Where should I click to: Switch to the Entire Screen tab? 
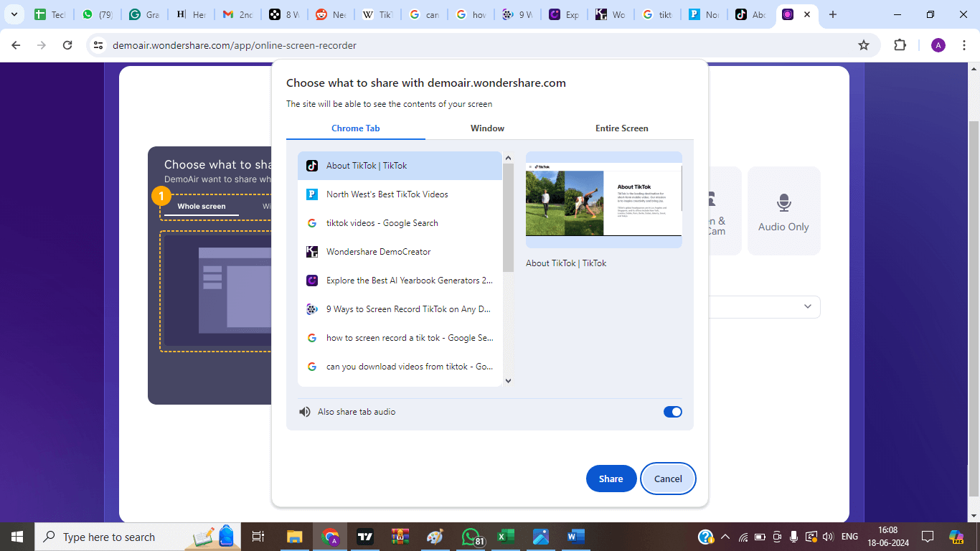coord(621,128)
